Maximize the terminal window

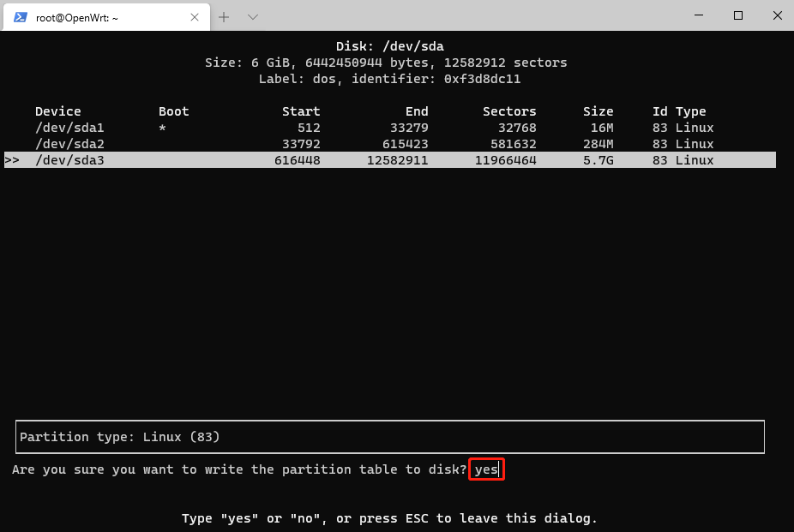point(737,15)
